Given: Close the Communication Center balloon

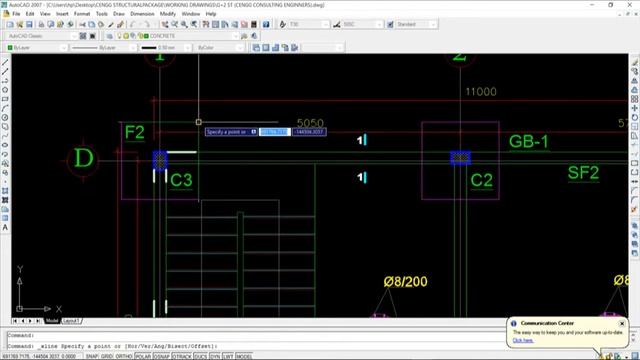Looking at the screenshot, I should 622,324.
